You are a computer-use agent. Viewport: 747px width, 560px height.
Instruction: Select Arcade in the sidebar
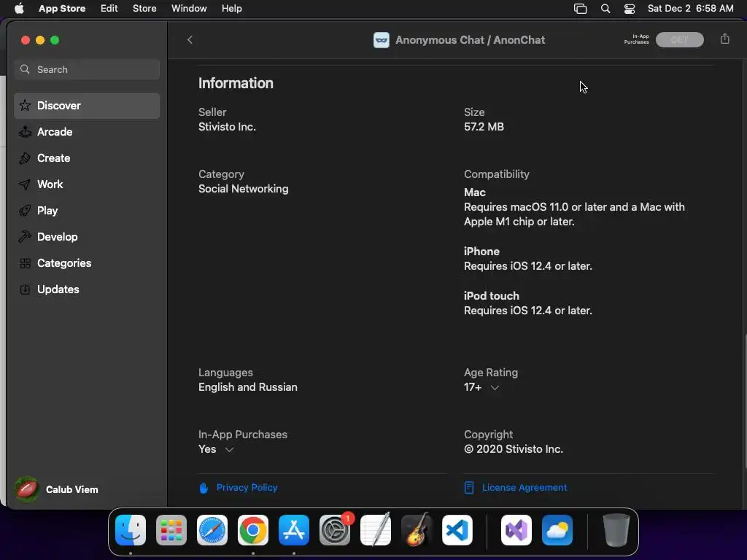pyautogui.click(x=88, y=132)
